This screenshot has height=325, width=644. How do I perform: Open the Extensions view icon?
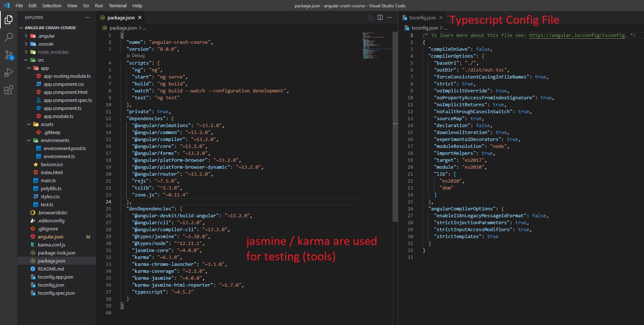[x=9, y=90]
